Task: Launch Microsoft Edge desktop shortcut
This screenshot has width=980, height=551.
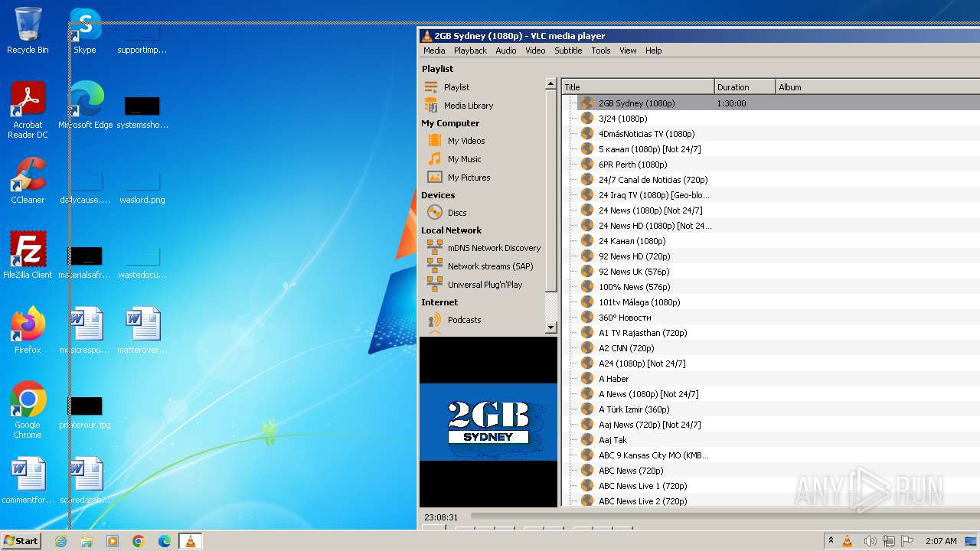Action: tap(85, 106)
